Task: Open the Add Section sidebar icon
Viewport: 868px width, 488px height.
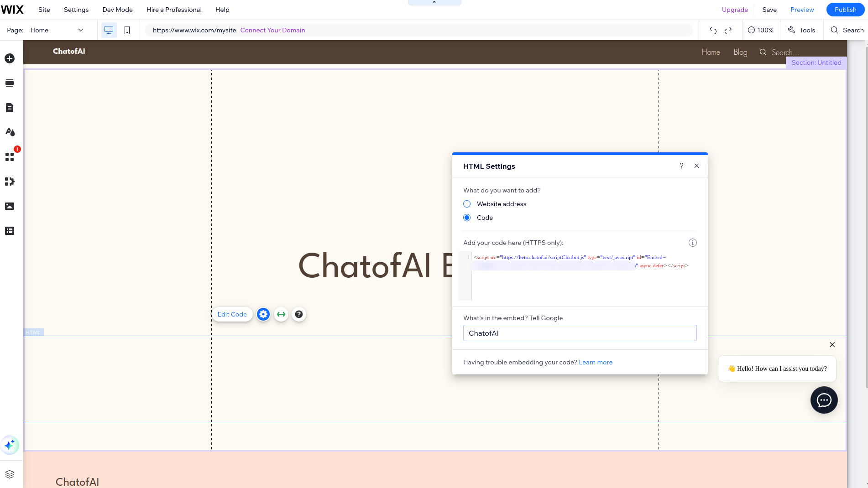Action: 10,83
